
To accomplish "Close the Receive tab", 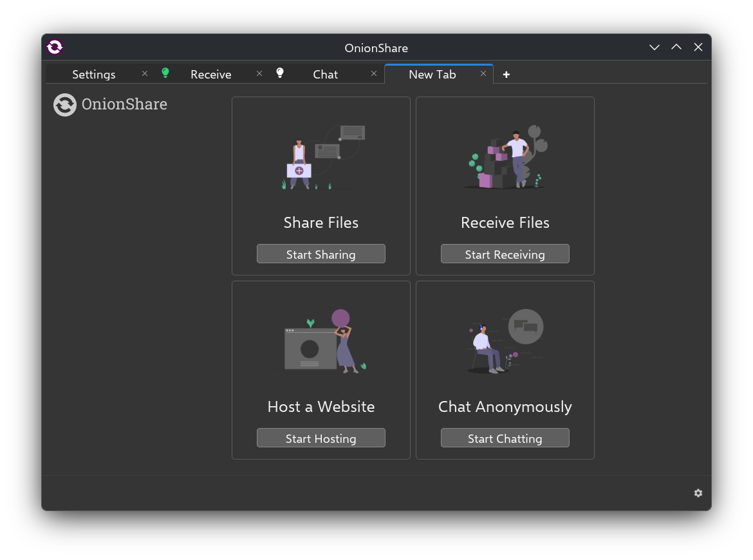I will tap(259, 73).
